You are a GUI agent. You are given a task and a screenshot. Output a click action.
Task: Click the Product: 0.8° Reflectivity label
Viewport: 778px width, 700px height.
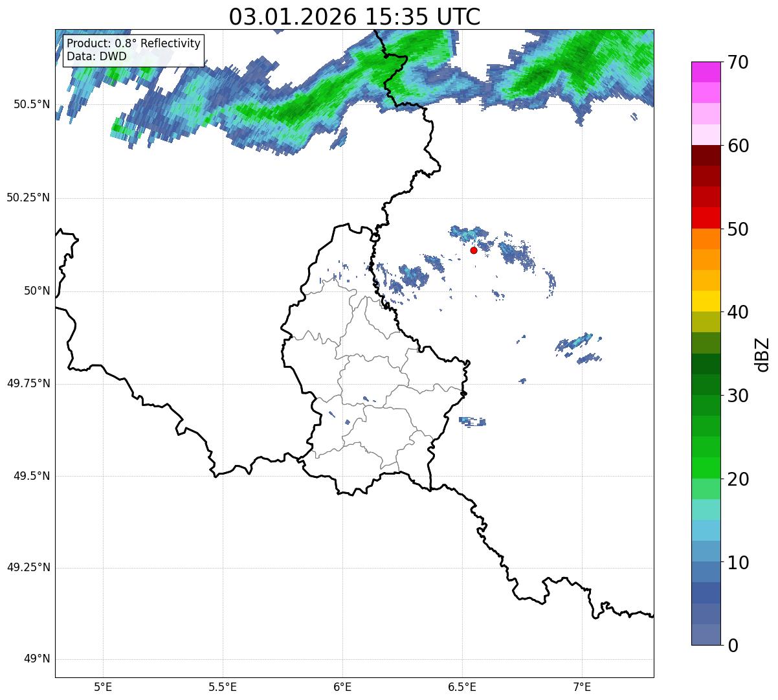(134, 43)
